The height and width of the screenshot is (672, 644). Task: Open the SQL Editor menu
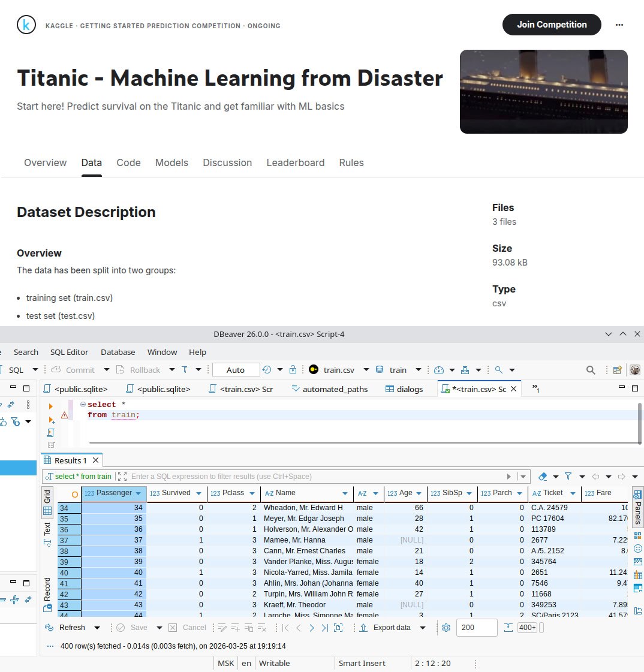tap(69, 352)
